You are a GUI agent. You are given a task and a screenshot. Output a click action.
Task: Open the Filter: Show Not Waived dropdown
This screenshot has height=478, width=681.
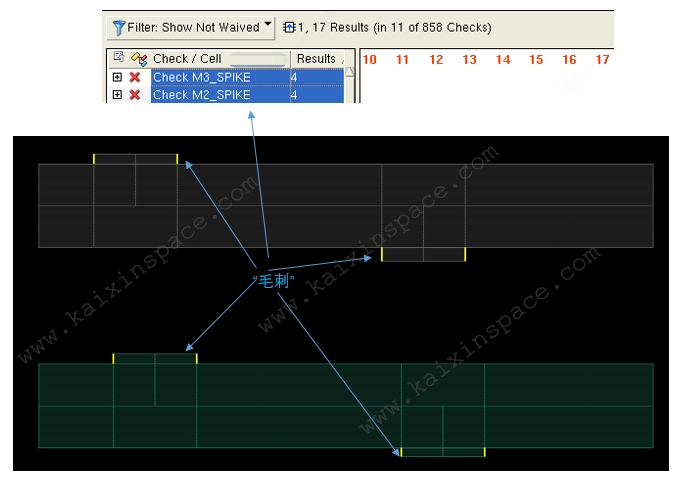[268, 27]
